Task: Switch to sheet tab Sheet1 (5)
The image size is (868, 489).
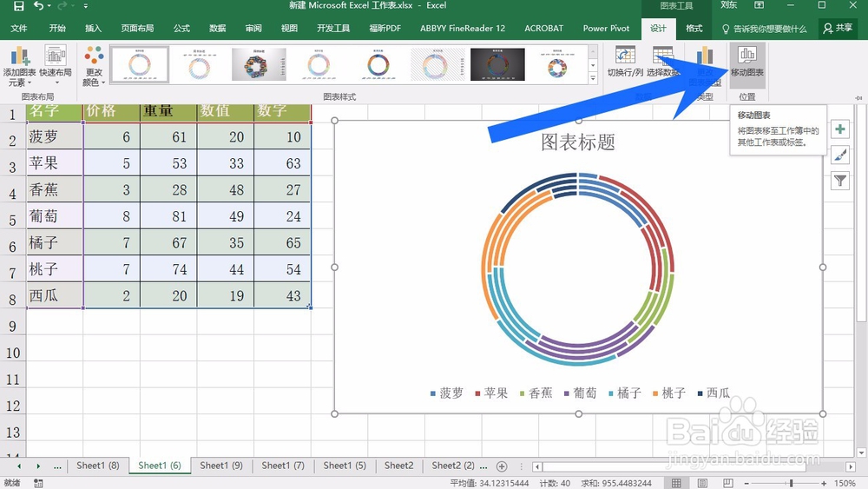Action: (x=345, y=466)
